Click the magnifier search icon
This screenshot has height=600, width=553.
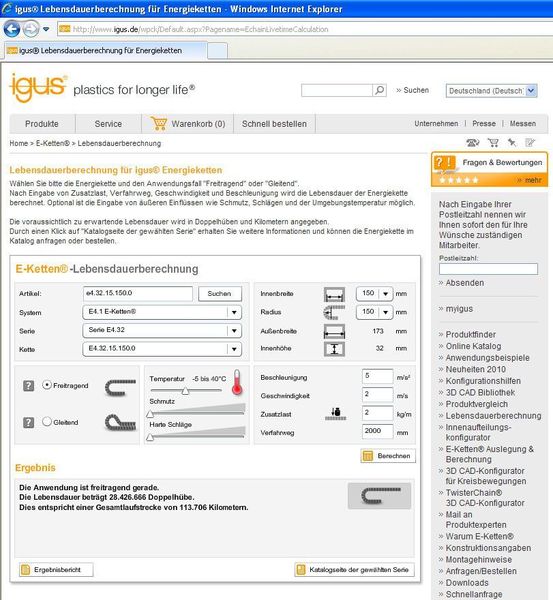380,90
